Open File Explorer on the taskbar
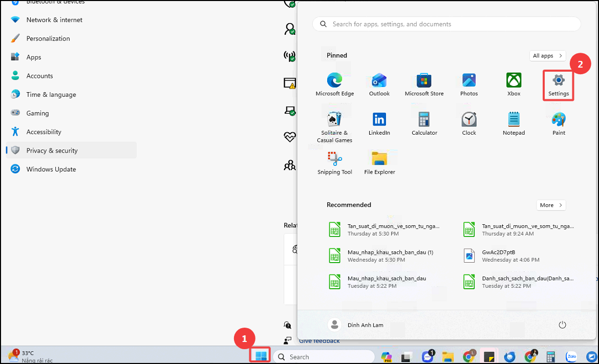This screenshot has height=364, width=599. pyautogui.click(x=448, y=357)
